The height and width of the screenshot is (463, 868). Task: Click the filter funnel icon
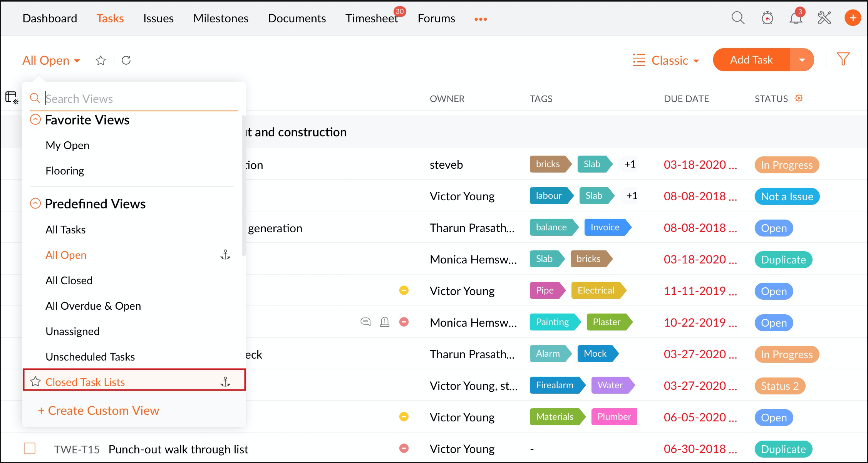click(x=843, y=59)
